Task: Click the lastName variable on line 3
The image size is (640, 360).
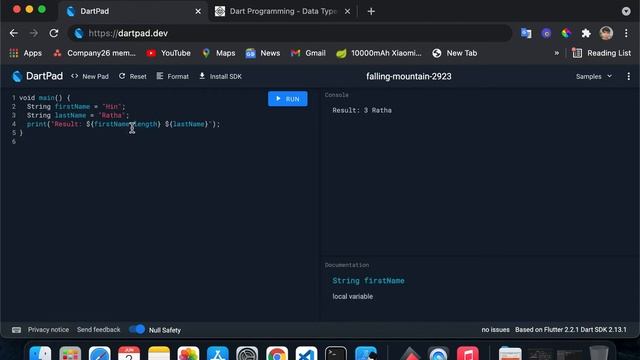Action: pyautogui.click(x=70, y=116)
